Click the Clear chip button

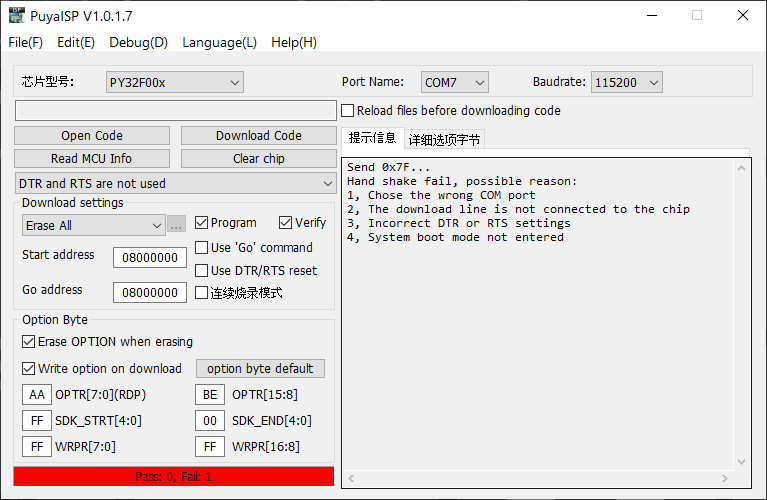coord(259,159)
